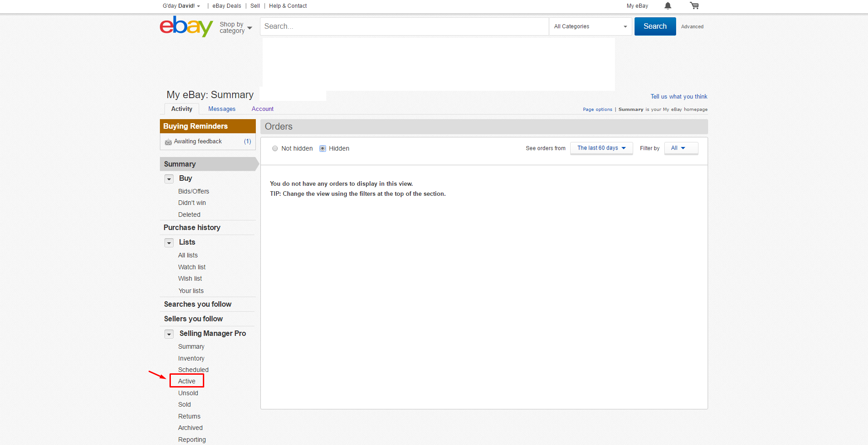Open the G'day David account dropdown
This screenshot has width=868, height=445.
coord(181,6)
